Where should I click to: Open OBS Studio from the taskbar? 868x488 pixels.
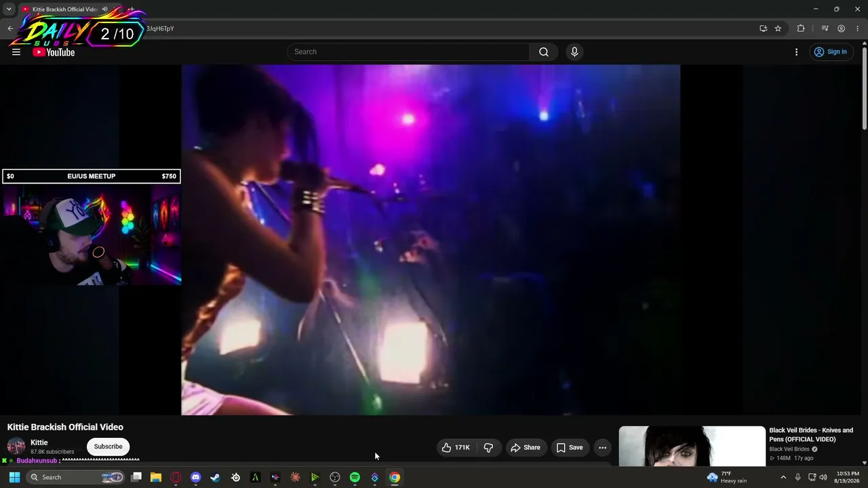335,477
